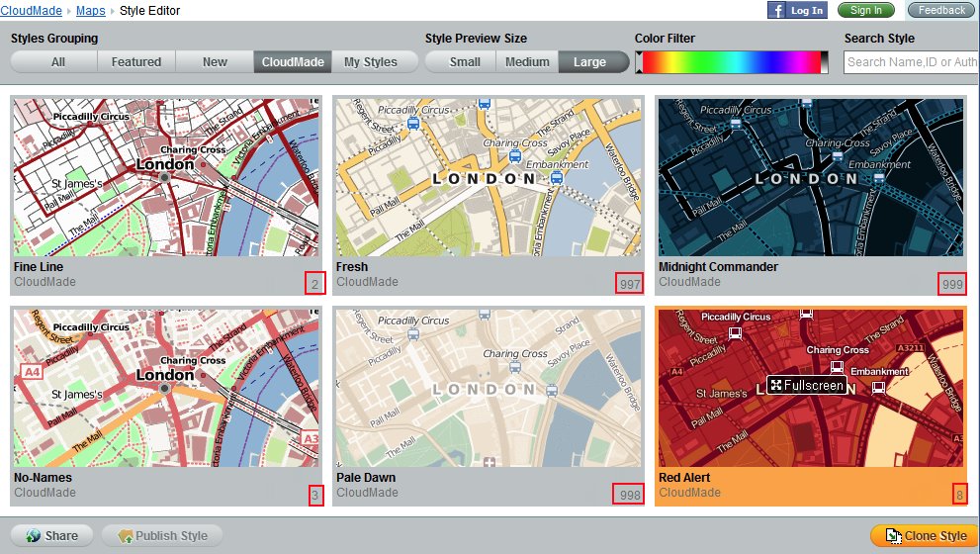Click the Fine Line style name
Screen dimensions: 980x554
(39, 266)
